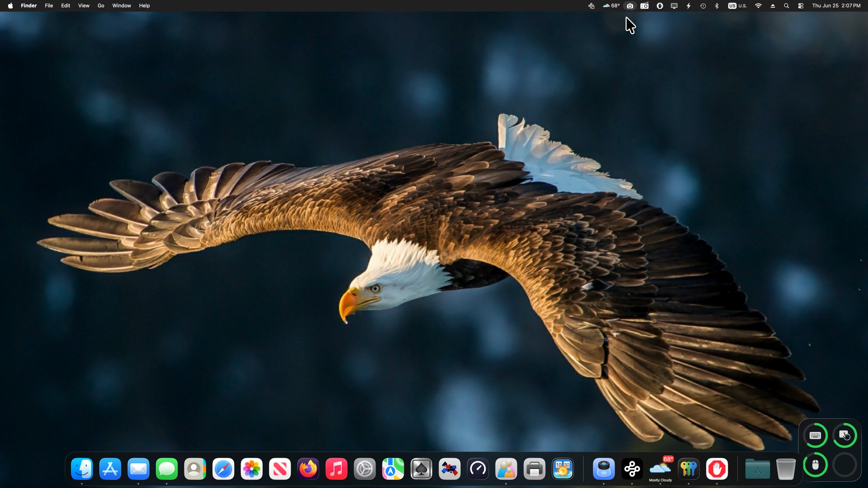Open the Finder menu in menu bar
Viewport: 868px width, 488px height.
point(29,6)
